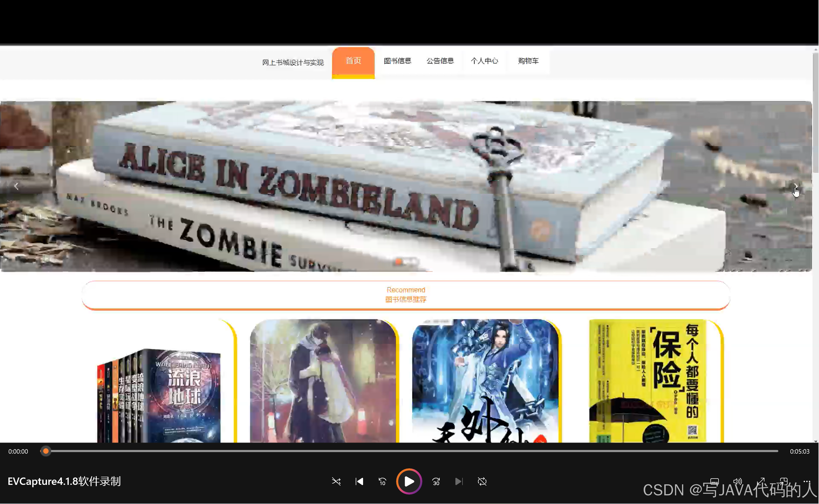Open the couple in scarf book cover
The image size is (819, 504).
coord(323,381)
